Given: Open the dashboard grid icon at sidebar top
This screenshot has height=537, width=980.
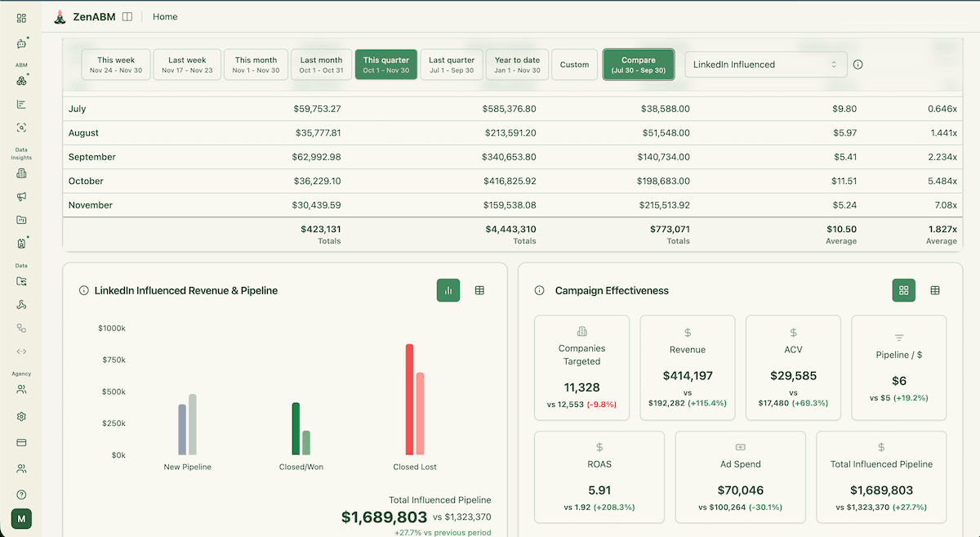Looking at the screenshot, I should [x=21, y=18].
